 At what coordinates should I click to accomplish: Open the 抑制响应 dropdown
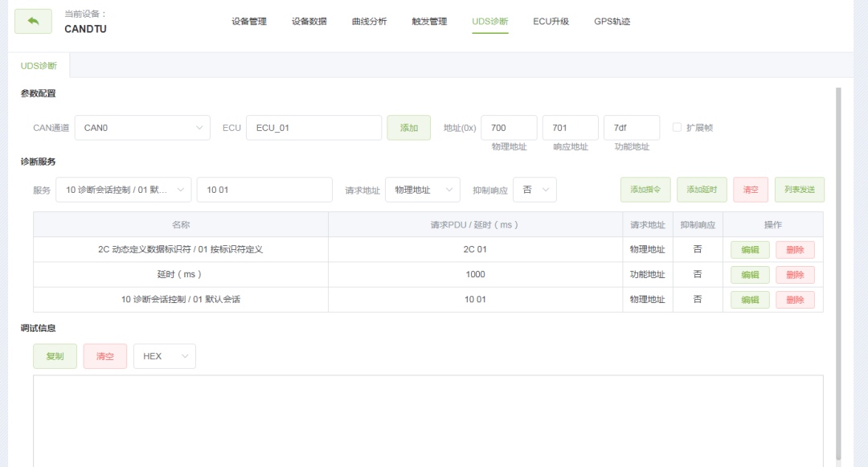click(534, 190)
